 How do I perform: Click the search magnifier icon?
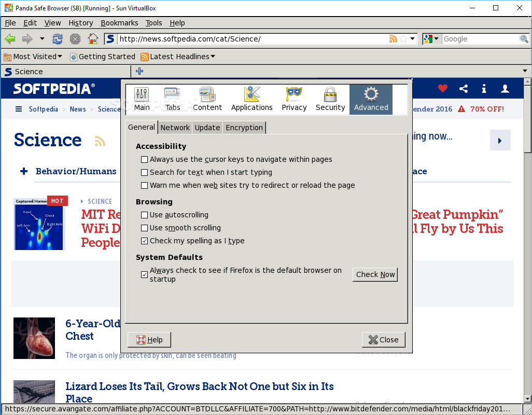pyautogui.click(x=524, y=39)
